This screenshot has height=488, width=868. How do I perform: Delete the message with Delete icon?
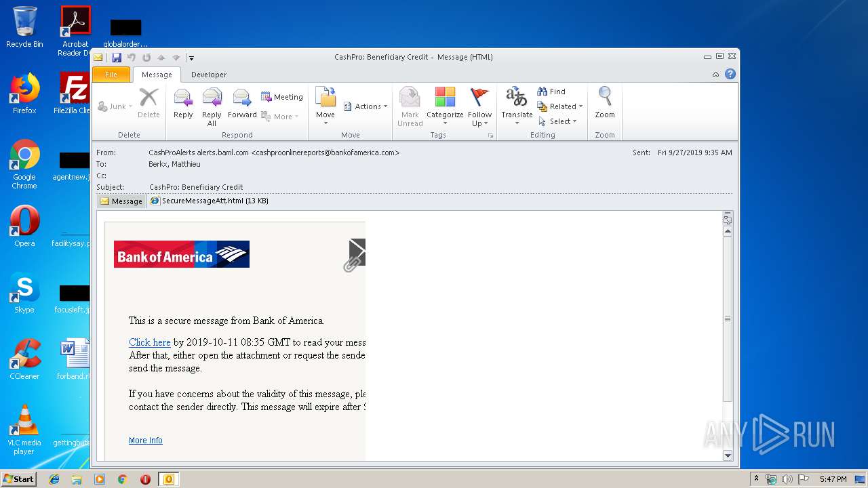pyautogui.click(x=149, y=103)
